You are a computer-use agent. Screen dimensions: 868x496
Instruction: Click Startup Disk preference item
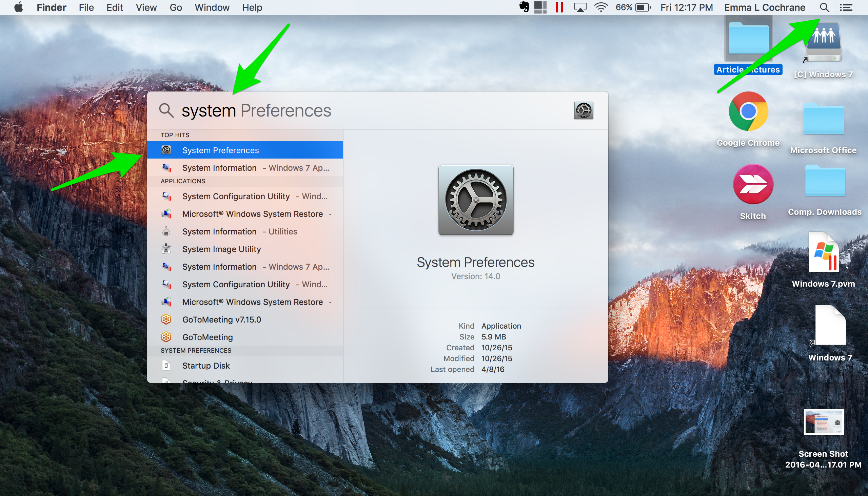(207, 366)
